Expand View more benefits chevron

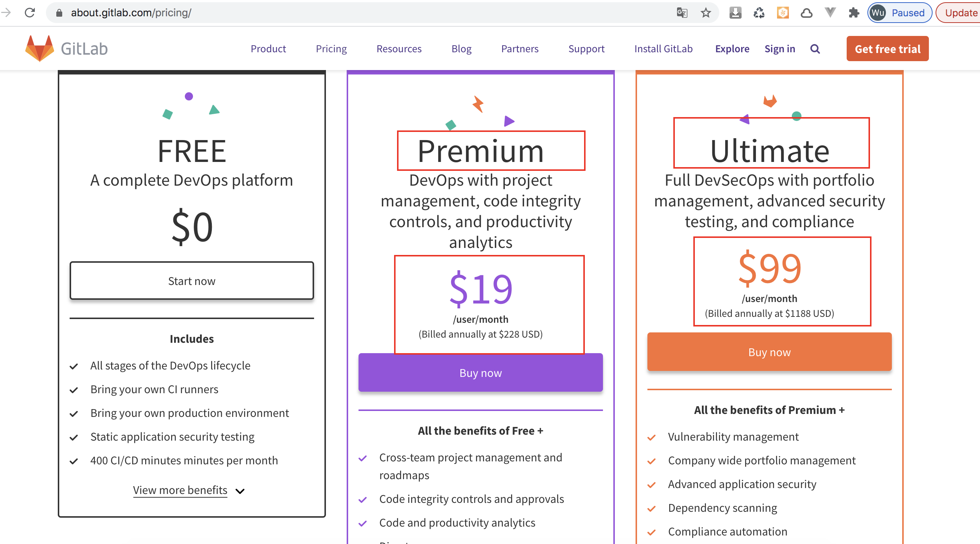click(240, 491)
